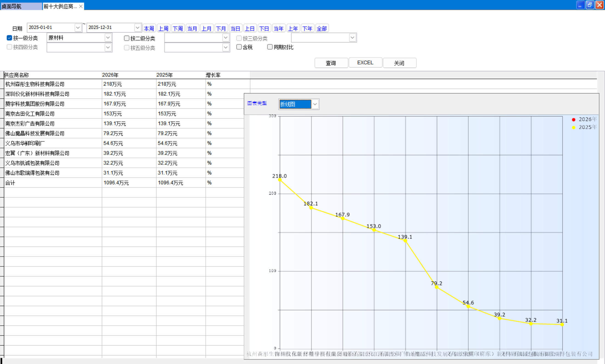Click the 79.2 data point on the line
605x364 pixels.
437,287
